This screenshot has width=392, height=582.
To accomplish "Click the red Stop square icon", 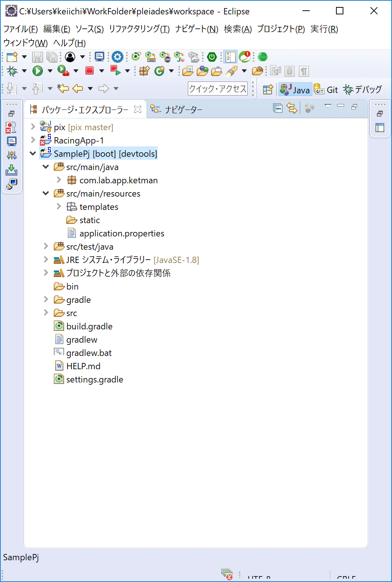I will 89,71.
